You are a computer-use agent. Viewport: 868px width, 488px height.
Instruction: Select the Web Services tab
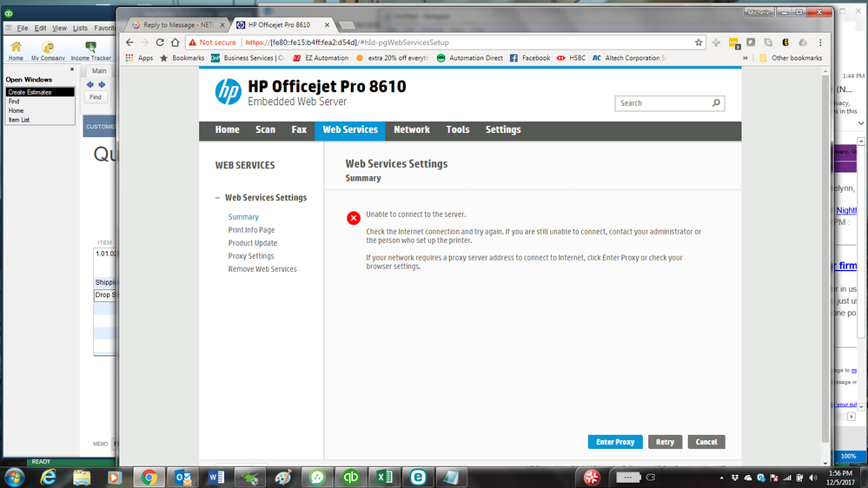(x=350, y=129)
